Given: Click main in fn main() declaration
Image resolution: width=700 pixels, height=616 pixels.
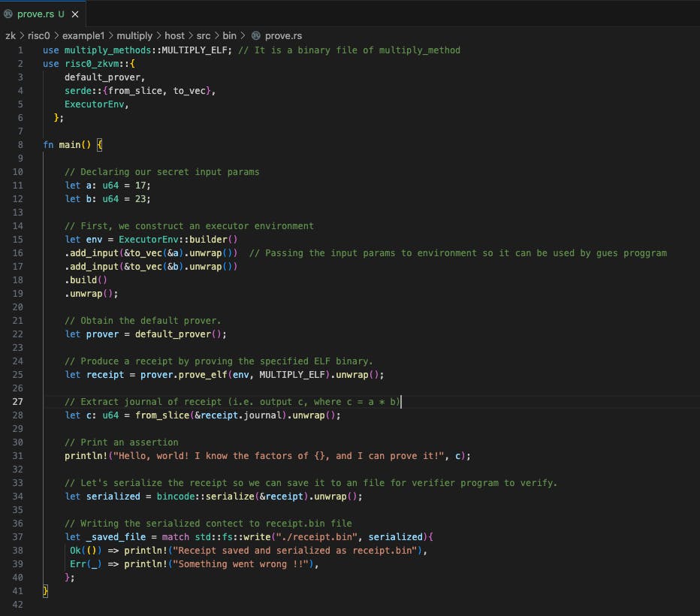Looking at the screenshot, I should (70, 145).
